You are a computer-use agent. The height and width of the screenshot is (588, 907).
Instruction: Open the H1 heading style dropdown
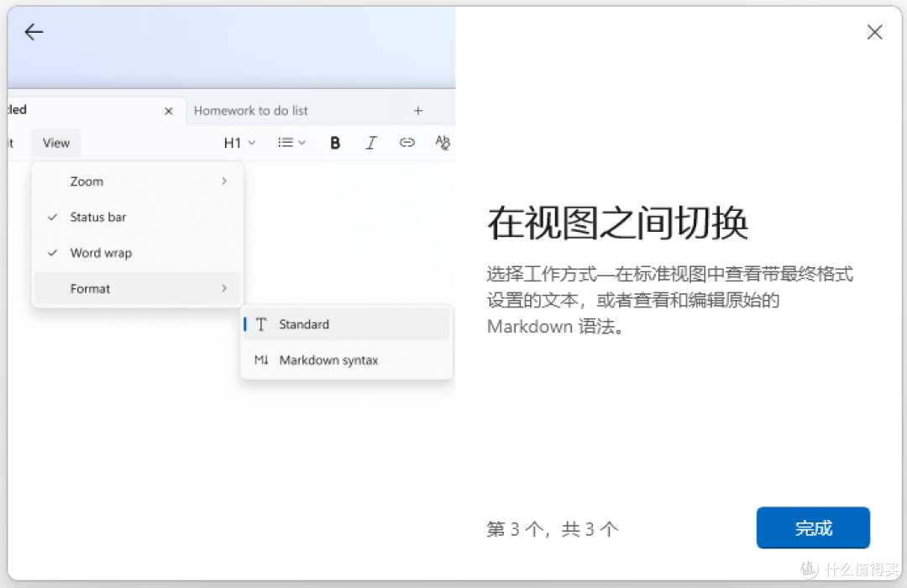[238, 142]
